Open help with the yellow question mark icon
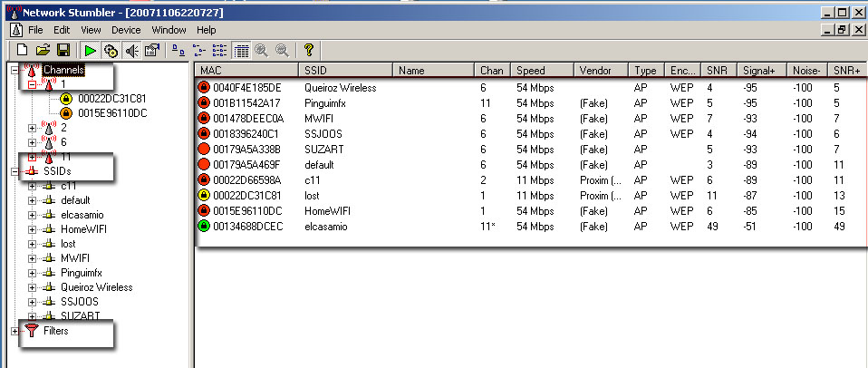The image size is (868, 368). click(x=309, y=51)
